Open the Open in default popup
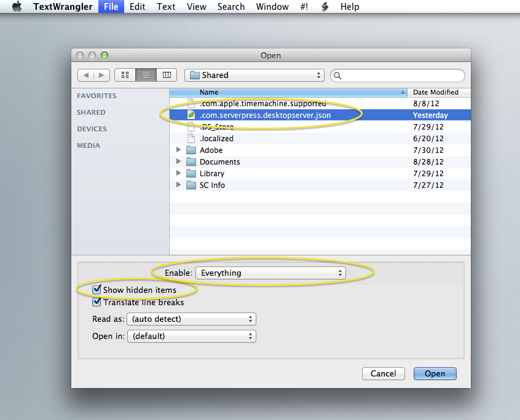Viewport: 520px width, 420px height. (192, 336)
